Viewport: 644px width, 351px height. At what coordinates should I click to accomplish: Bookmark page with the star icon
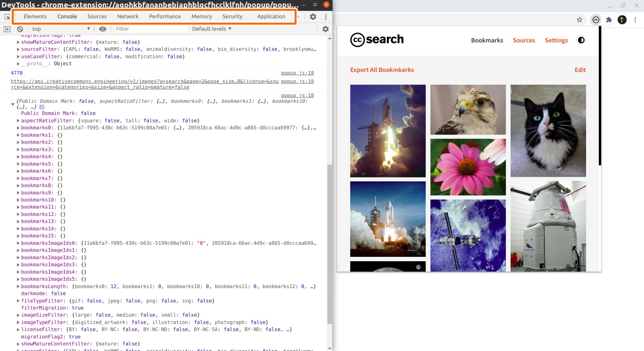coord(579,20)
